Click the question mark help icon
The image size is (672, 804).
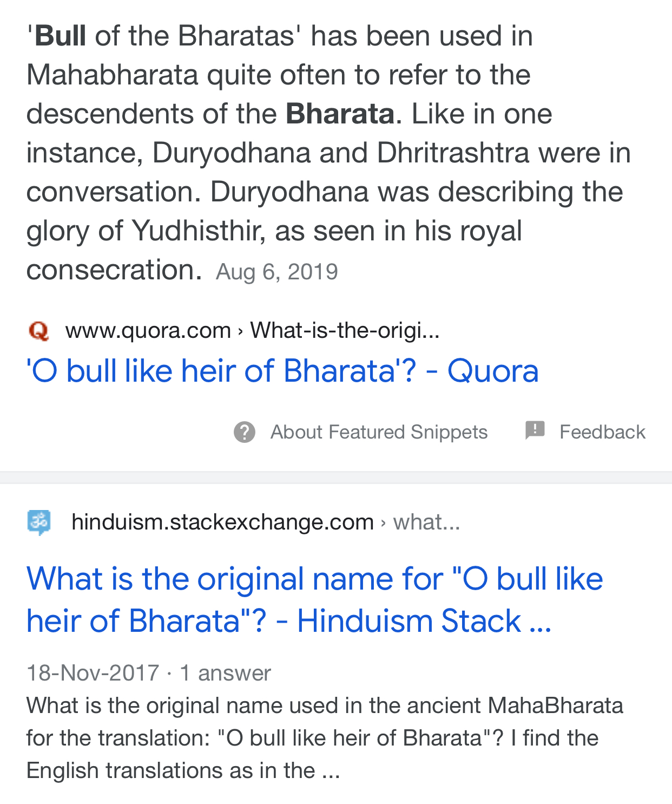pyautogui.click(x=244, y=432)
